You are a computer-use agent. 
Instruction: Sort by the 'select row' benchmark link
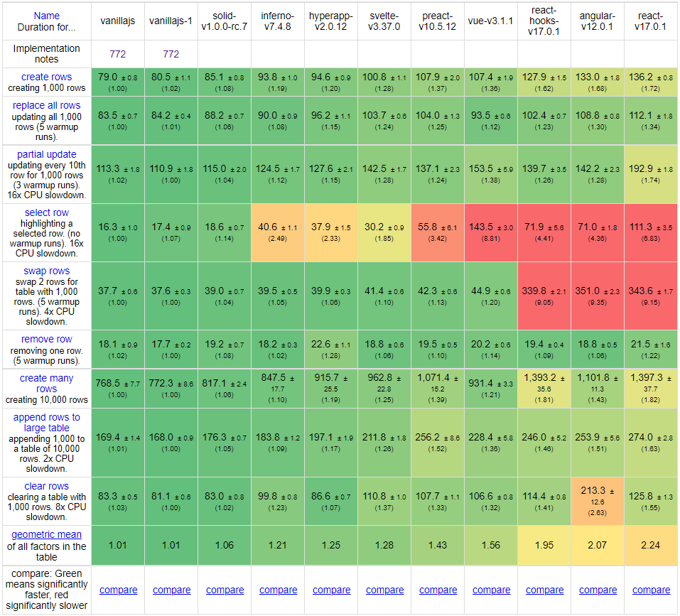(x=46, y=212)
